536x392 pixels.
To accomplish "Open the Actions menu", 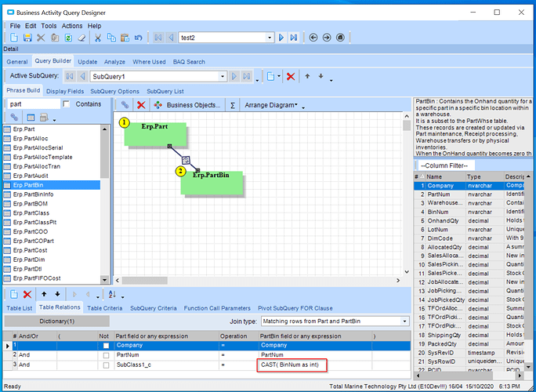I will click(72, 26).
